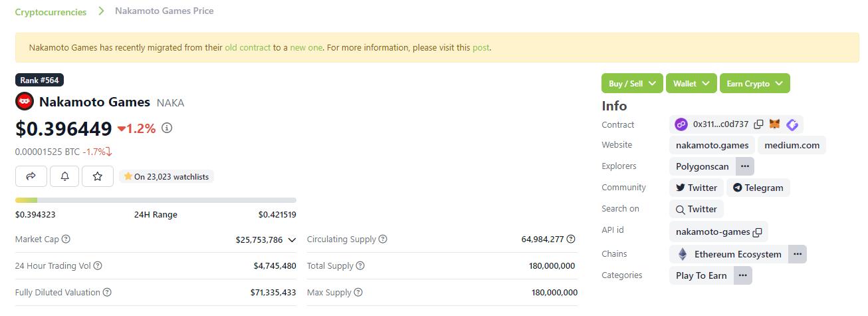Screen dimensions: 868x316
Task: Click the share arrow icon button
Action: click(x=31, y=176)
